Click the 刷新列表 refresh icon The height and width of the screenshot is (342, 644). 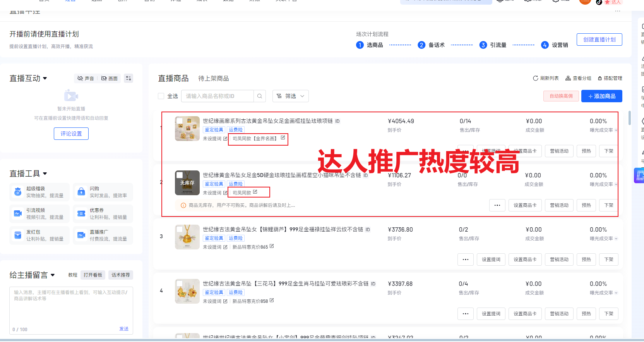[536, 78]
